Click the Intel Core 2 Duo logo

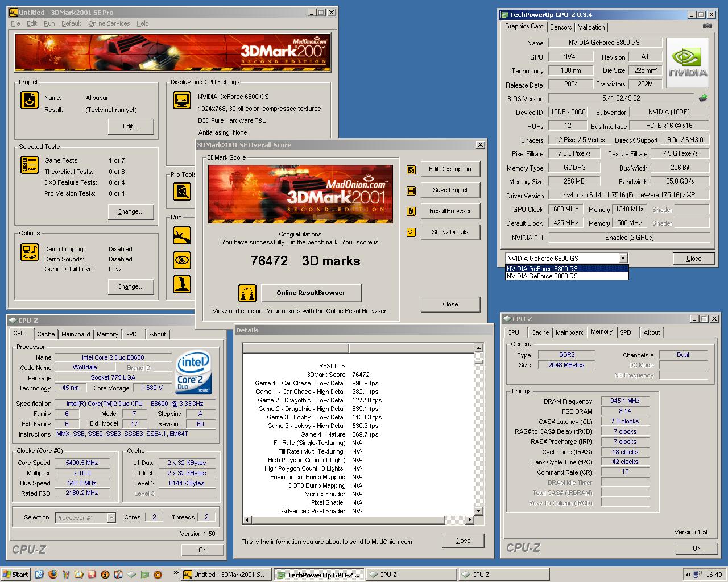pyautogui.click(x=193, y=372)
